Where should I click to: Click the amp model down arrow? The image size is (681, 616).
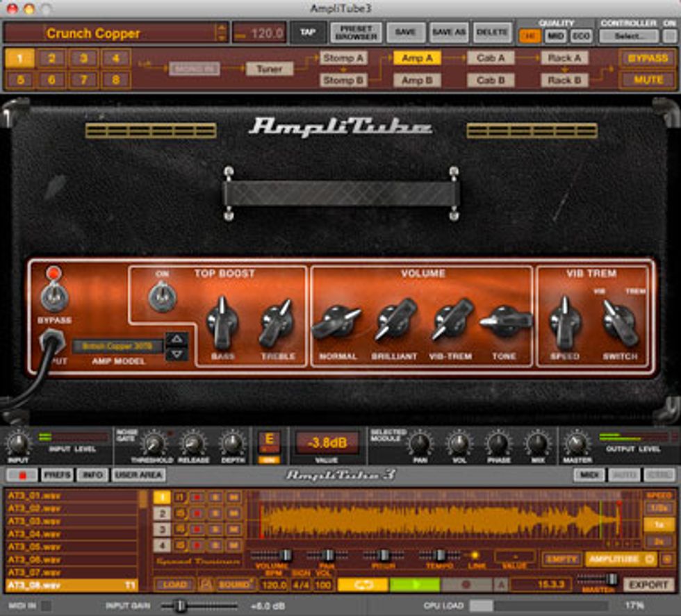tap(177, 353)
